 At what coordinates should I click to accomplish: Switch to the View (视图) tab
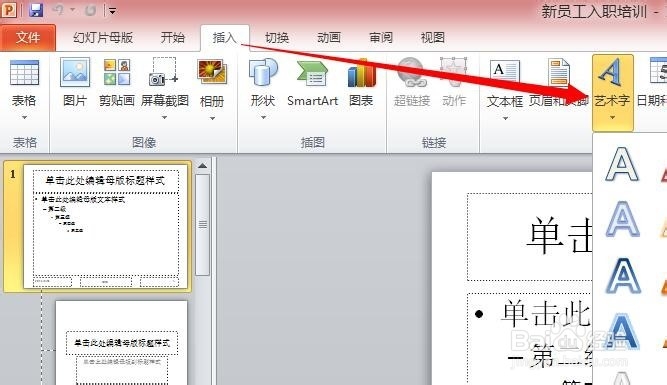(433, 37)
